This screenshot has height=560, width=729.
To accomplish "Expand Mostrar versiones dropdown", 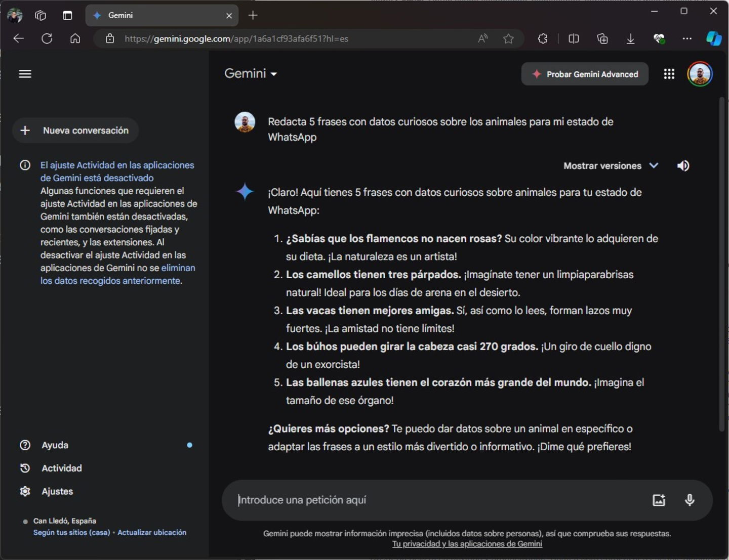I will pos(611,165).
